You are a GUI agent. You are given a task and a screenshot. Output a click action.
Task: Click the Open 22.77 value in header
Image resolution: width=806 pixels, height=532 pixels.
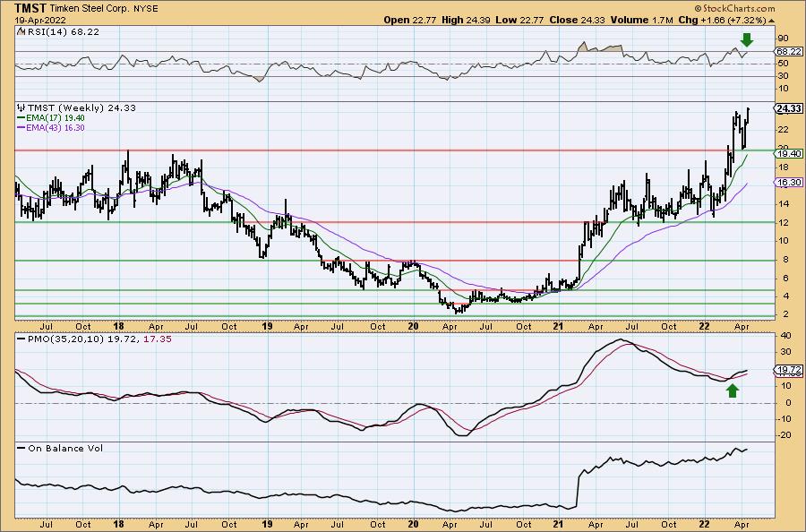[410, 20]
